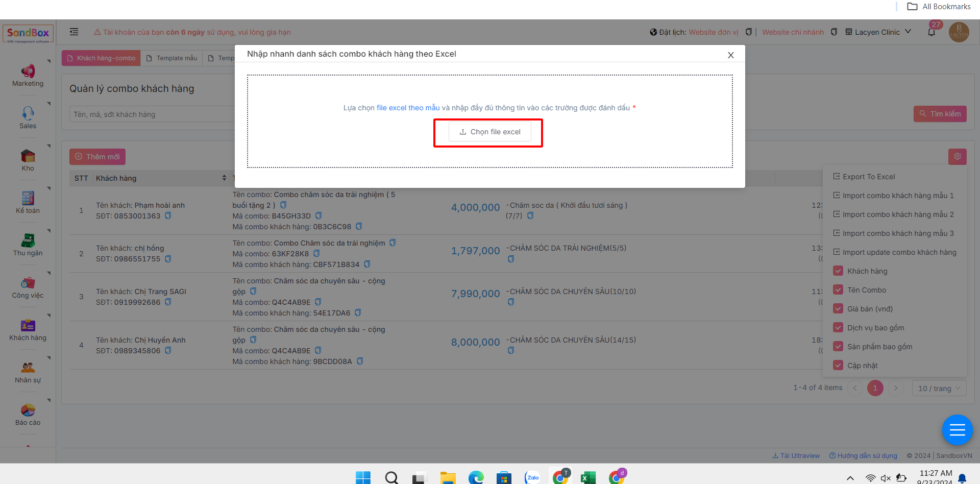
Task: Select Export To Excel menu item
Action: [868, 177]
